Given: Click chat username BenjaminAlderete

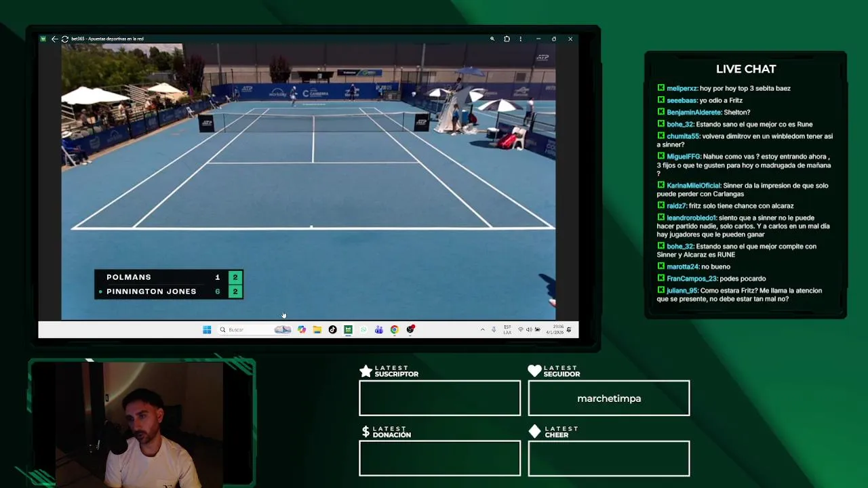Looking at the screenshot, I should pos(694,113).
